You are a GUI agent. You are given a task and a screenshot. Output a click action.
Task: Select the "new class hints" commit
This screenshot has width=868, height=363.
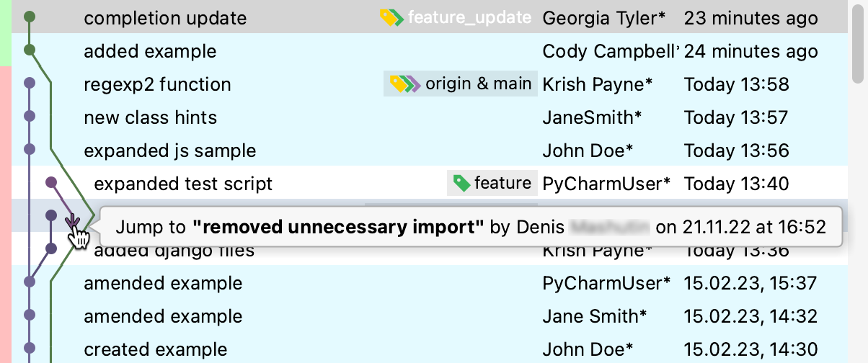tap(150, 117)
